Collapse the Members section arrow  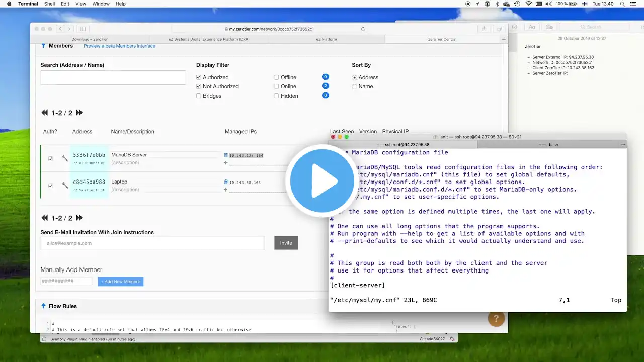coord(43,46)
